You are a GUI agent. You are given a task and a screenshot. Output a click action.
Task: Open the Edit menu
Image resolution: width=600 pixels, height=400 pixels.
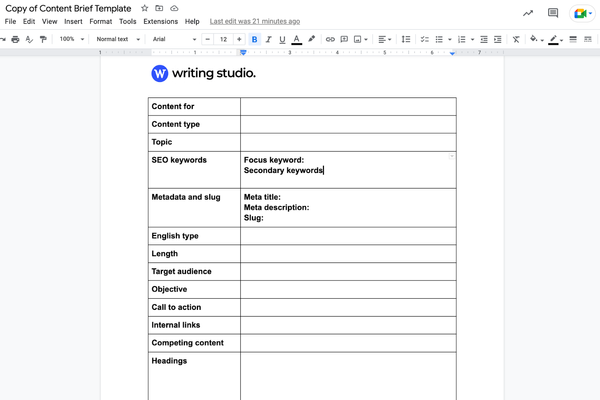[x=29, y=21]
